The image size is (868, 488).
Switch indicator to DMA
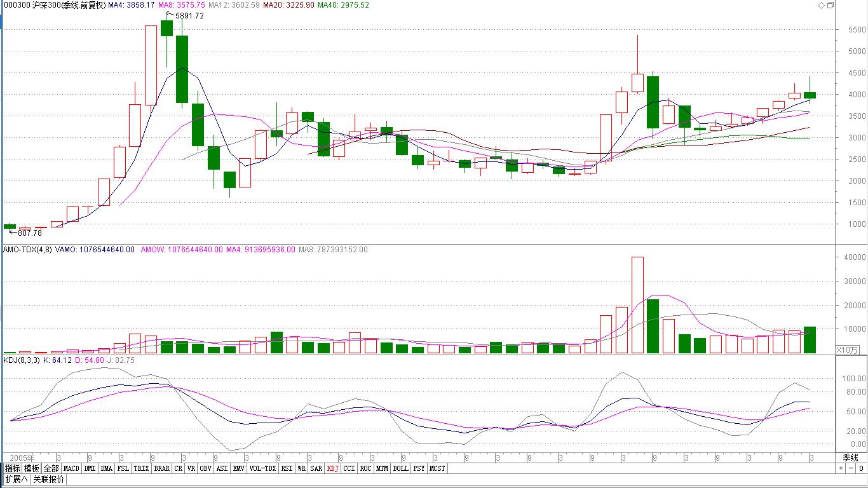click(x=107, y=468)
